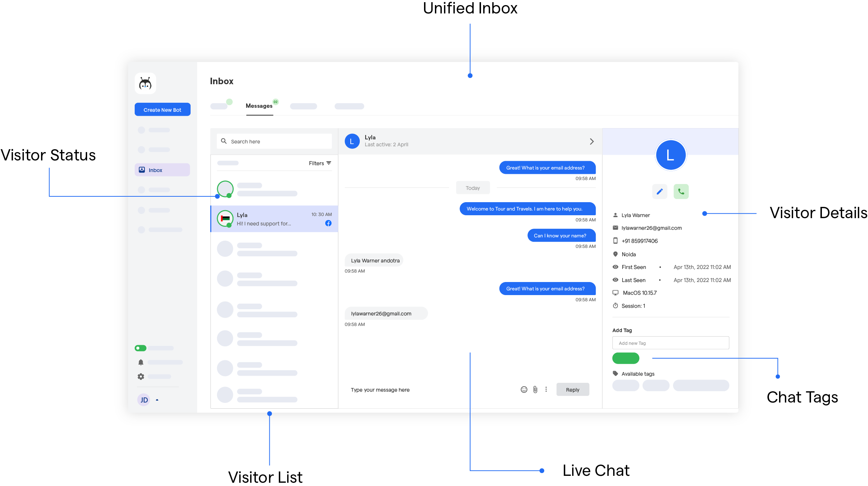Expand Lyla's conversation header chevron

pyautogui.click(x=592, y=141)
